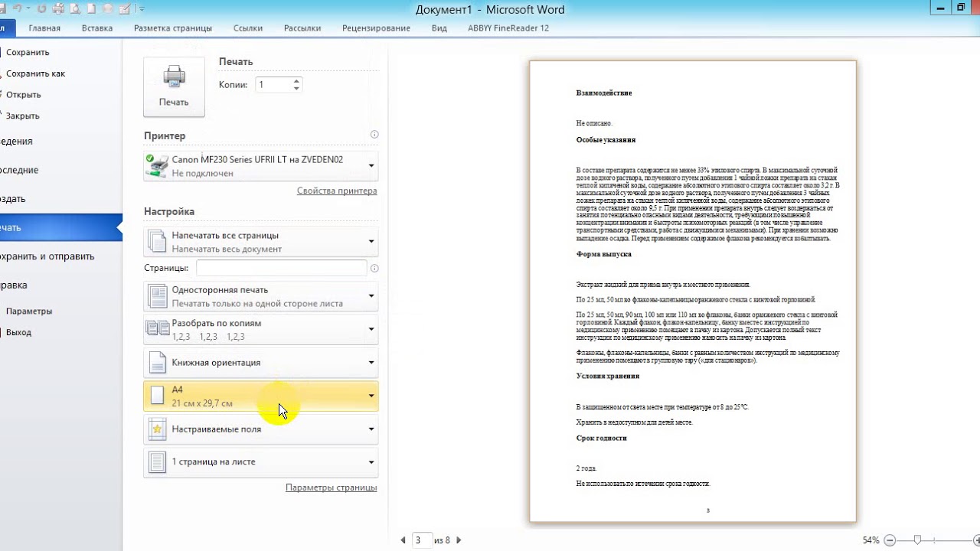Screen dimensions: 980x551
Task: Click the new blank document icon in title bar
Action: click(91, 8)
